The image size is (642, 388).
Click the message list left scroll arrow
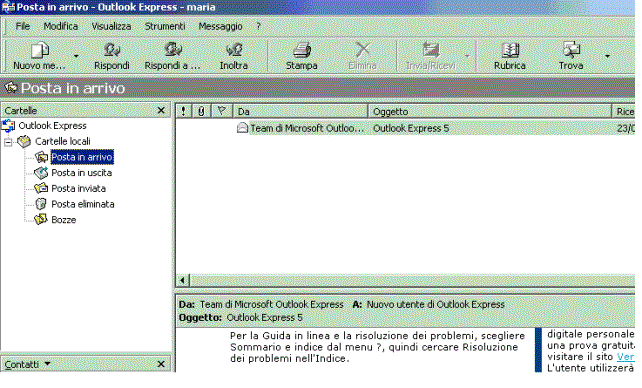tap(183, 281)
